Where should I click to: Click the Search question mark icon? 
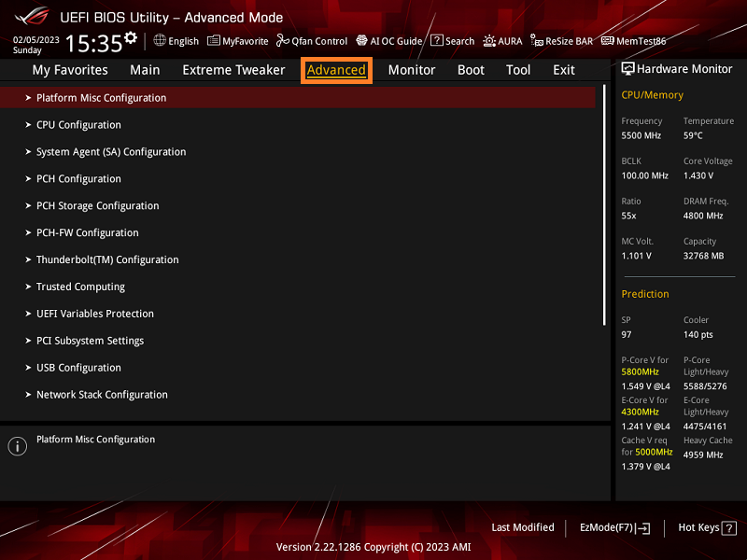pos(436,40)
